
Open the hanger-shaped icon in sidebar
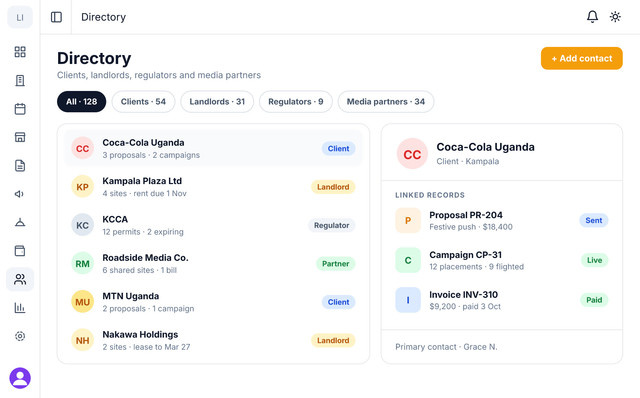pyautogui.click(x=20, y=222)
